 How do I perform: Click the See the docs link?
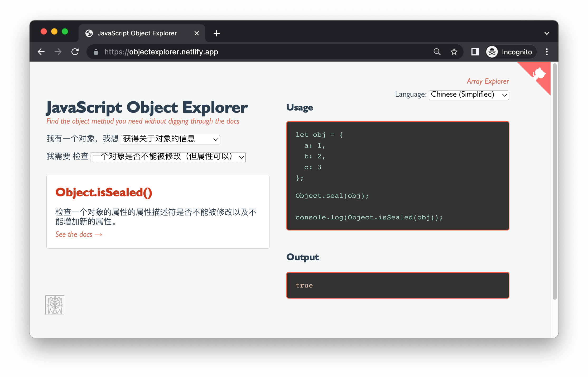point(79,234)
